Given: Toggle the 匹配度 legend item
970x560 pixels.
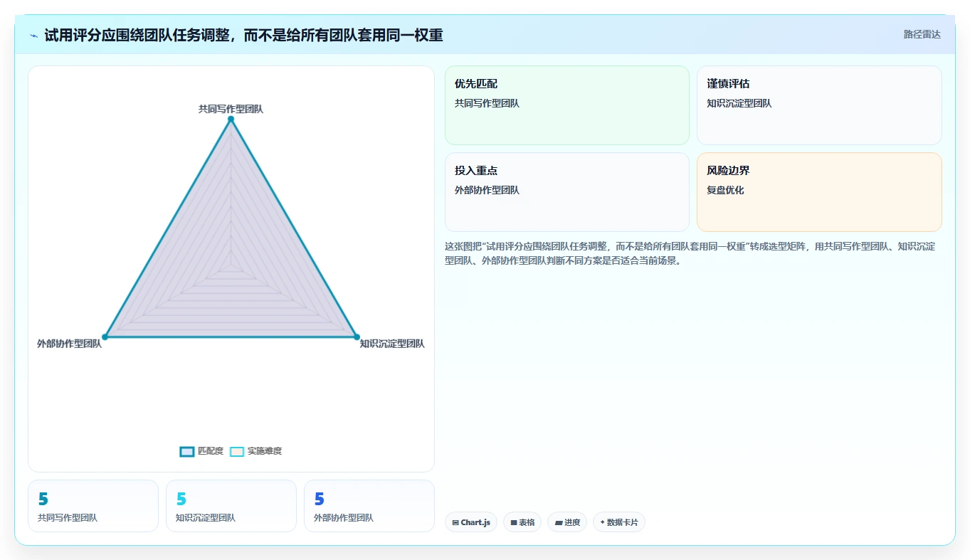Looking at the screenshot, I should click(201, 451).
